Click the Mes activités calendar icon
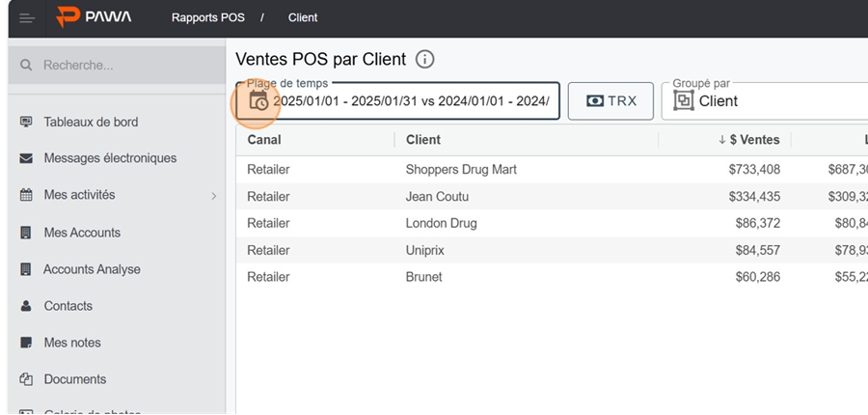This screenshot has height=415, width=868. [26, 195]
